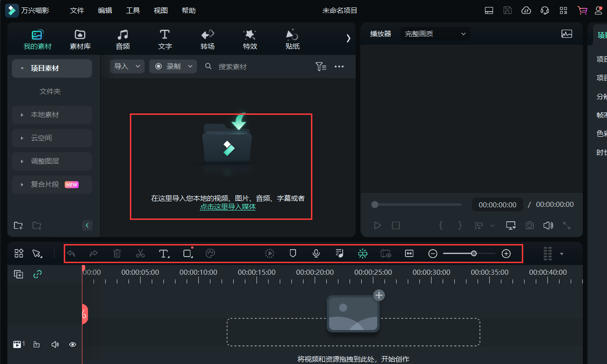
Task: Click the microphone voiceover record icon
Action: point(316,253)
